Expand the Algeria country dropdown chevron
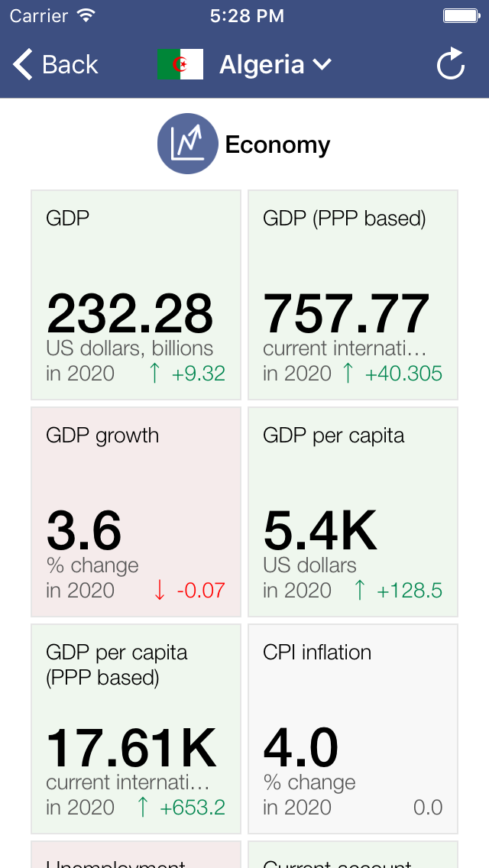489x868 pixels. click(x=322, y=64)
